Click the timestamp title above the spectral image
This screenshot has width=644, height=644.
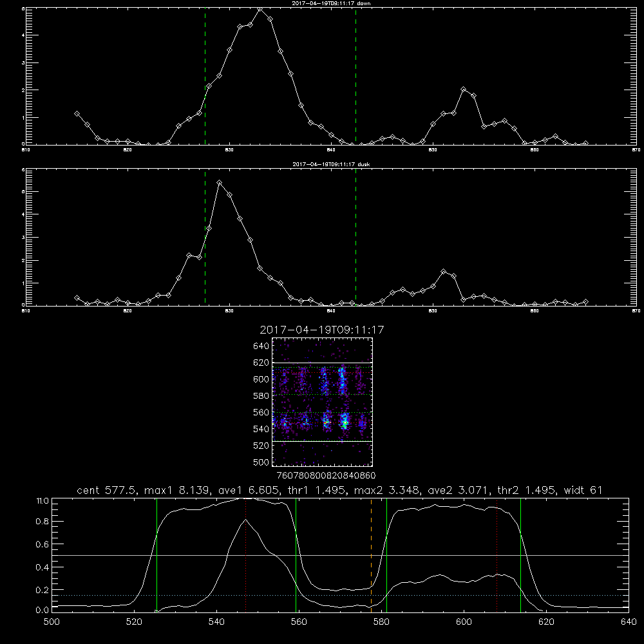pyautogui.click(x=321, y=330)
